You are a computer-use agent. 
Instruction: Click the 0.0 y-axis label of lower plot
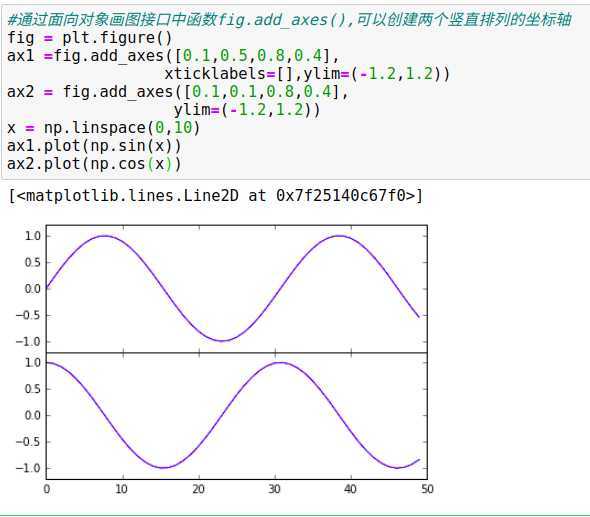(32, 415)
